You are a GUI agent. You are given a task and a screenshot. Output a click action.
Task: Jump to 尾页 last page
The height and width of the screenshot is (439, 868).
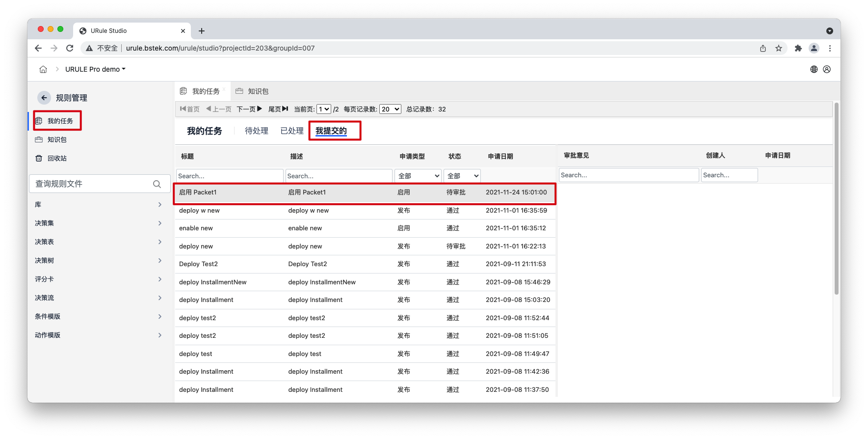[278, 109]
